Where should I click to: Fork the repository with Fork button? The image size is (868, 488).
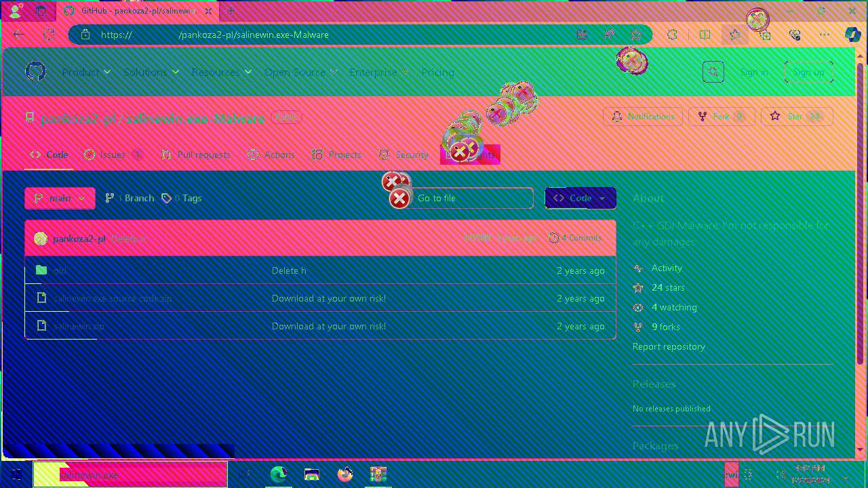click(722, 117)
